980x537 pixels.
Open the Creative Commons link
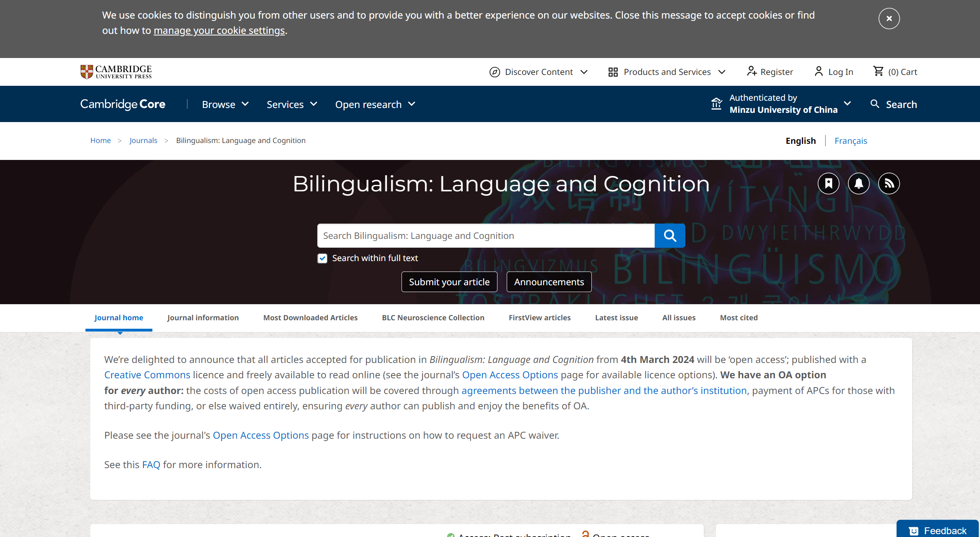[x=147, y=375]
